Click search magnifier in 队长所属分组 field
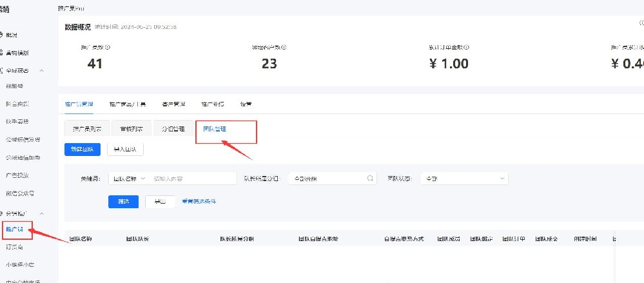The width and height of the screenshot is (644, 283). [x=370, y=179]
